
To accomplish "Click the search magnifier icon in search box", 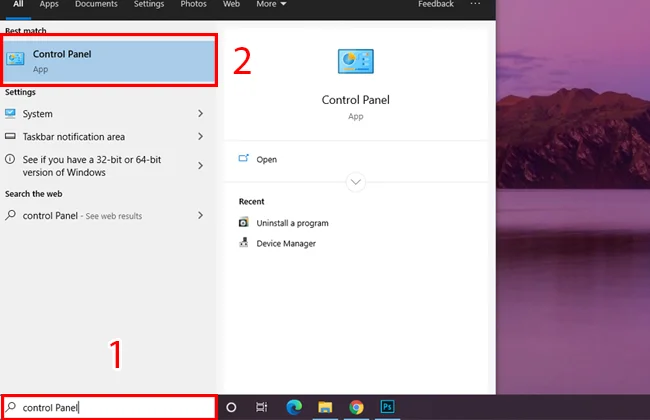I will tap(11, 407).
